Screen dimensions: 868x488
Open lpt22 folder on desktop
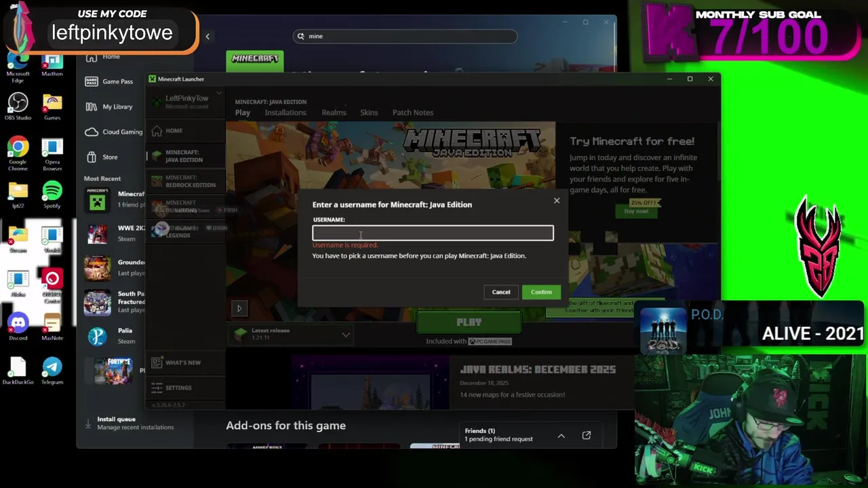(x=18, y=195)
